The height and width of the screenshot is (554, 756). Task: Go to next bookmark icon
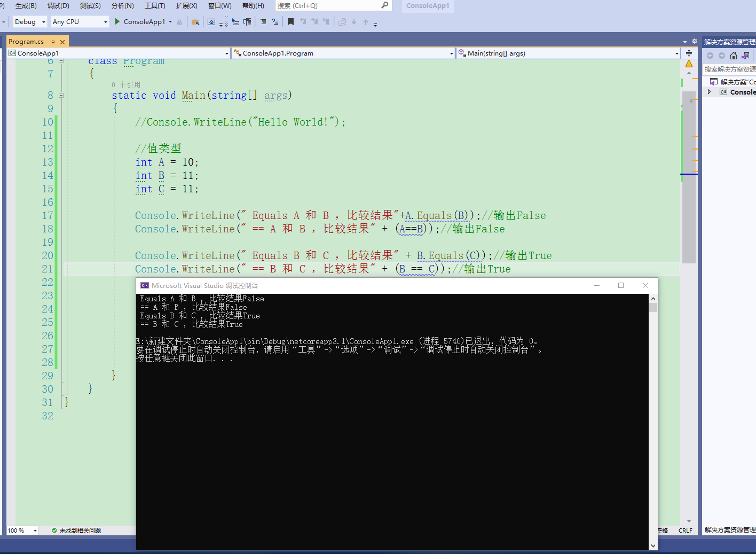314,22
